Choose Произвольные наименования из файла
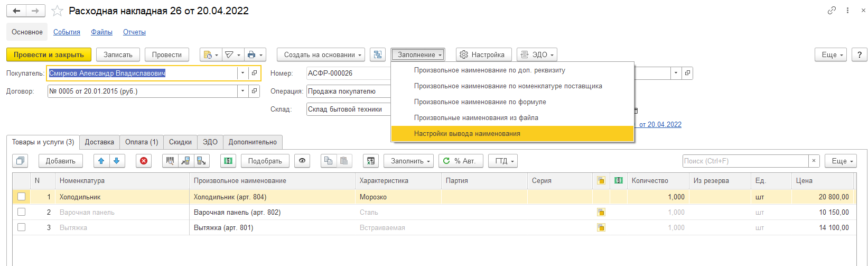Image resolution: width=868 pixels, height=266 pixels. tap(512, 117)
